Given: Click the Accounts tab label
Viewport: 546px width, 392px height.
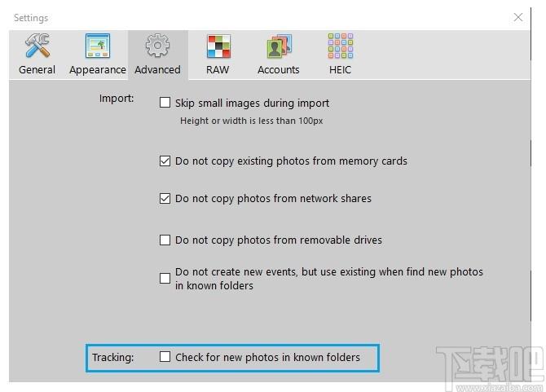Looking at the screenshot, I should pyautogui.click(x=279, y=70).
